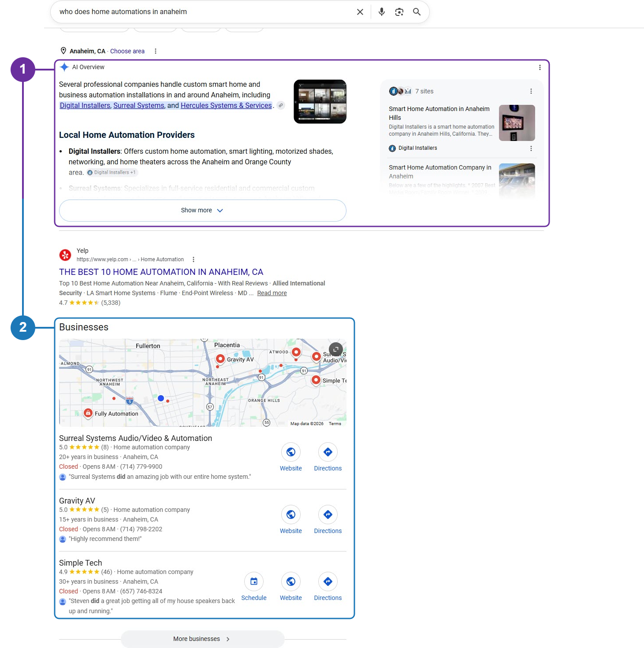Open Surreal Systems website via globe icon
The height and width of the screenshot is (648, 644).
pyautogui.click(x=291, y=452)
